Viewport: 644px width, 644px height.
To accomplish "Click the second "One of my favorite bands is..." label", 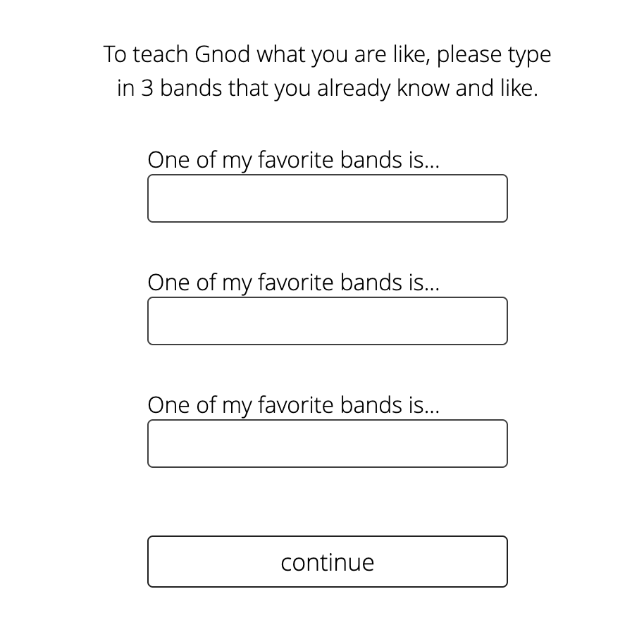I will click(x=293, y=283).
